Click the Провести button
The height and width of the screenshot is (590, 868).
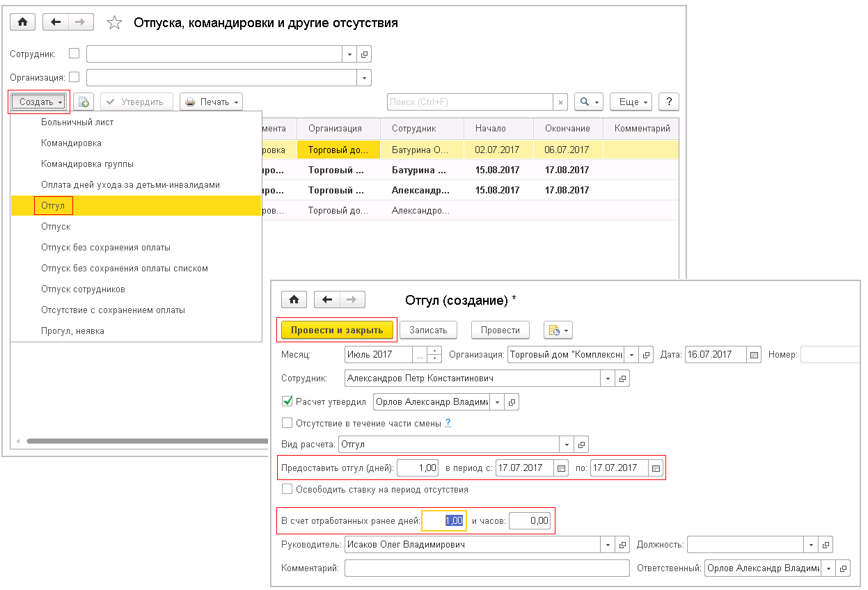[500, 330]
